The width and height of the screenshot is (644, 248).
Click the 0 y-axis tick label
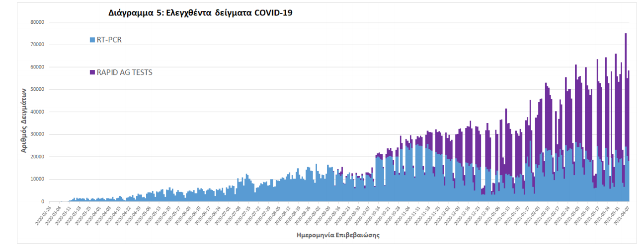tap(44, 201)
